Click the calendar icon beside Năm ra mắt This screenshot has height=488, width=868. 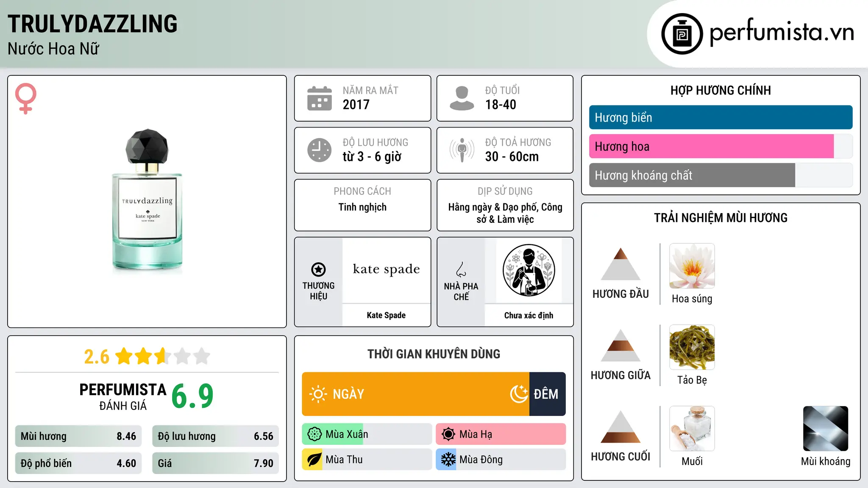coord(320,98)
